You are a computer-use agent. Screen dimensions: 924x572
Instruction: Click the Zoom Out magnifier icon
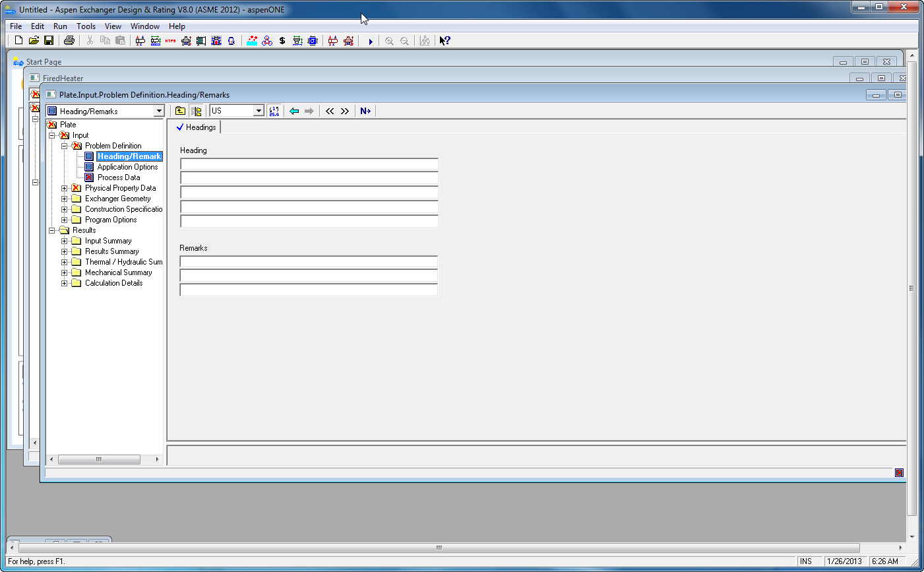pos(404,41)
